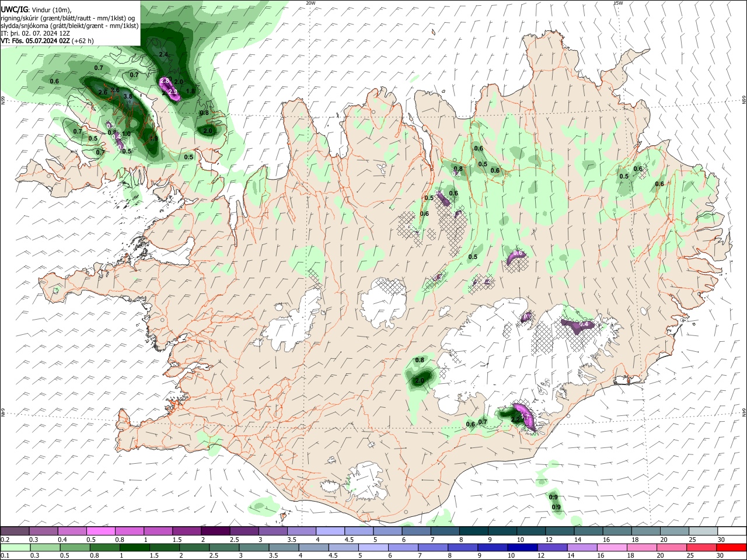Pick the deep blue lower swatch between 10 and 12
Viewport: 747px width, 560px height.
522,547
